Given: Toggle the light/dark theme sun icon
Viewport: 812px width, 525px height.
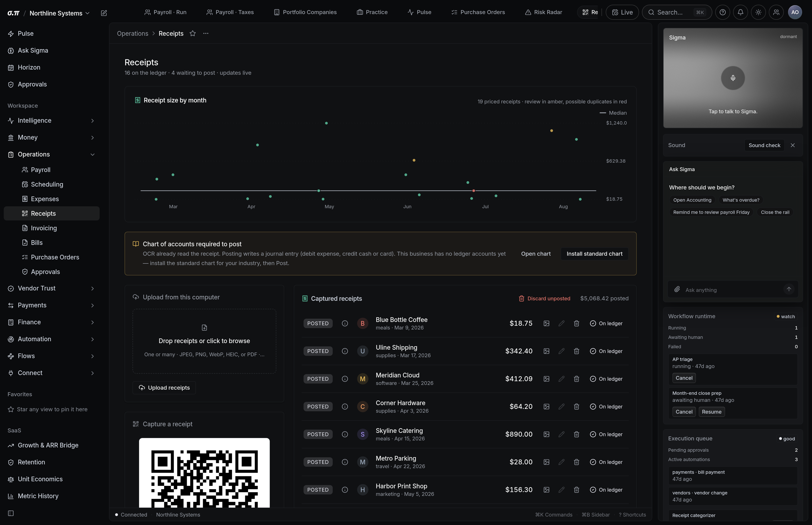Looking at the screenshot, I should pyautogui.click(x=758, y=12).
